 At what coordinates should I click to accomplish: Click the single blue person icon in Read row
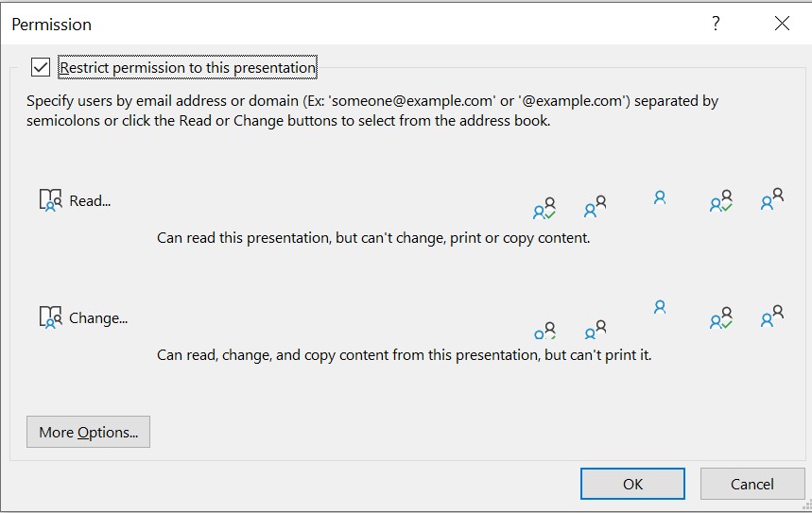pyautogui.click(x=659, y=197)
